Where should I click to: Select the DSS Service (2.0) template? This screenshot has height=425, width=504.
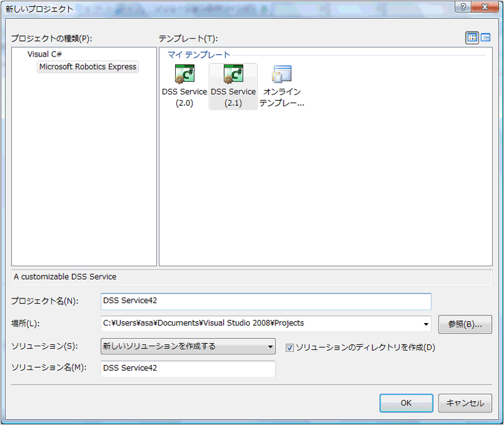[184, 86]
